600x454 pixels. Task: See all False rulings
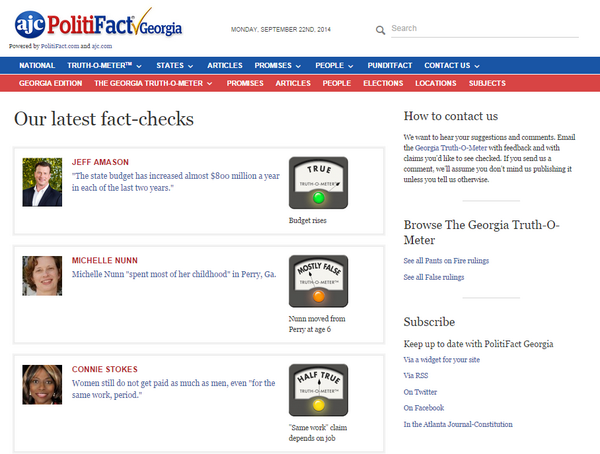pos(434,277)
